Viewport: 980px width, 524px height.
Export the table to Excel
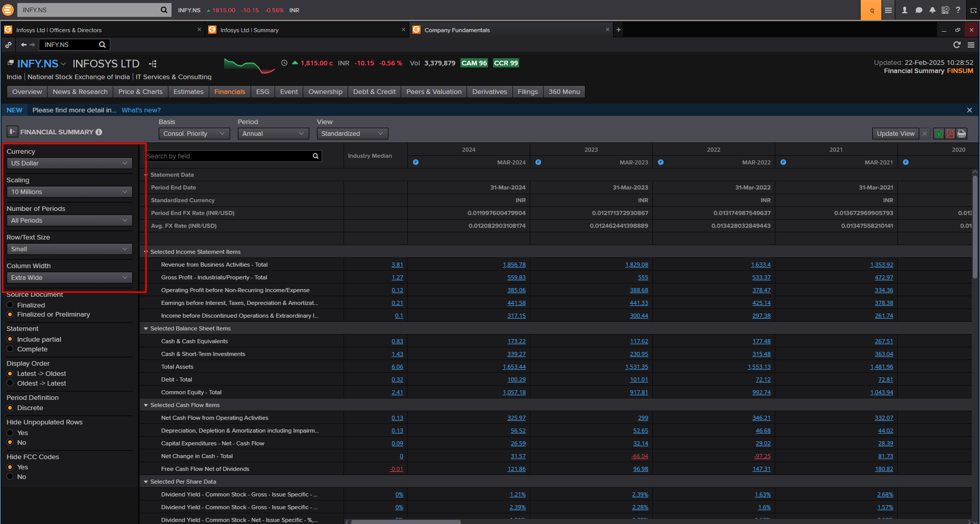(x=939, y=134)
